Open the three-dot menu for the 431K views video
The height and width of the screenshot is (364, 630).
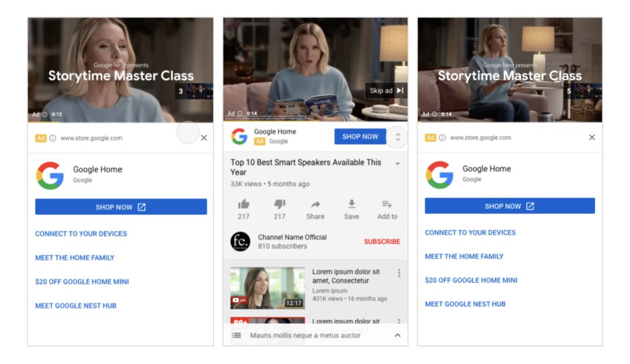click(399, 273)
